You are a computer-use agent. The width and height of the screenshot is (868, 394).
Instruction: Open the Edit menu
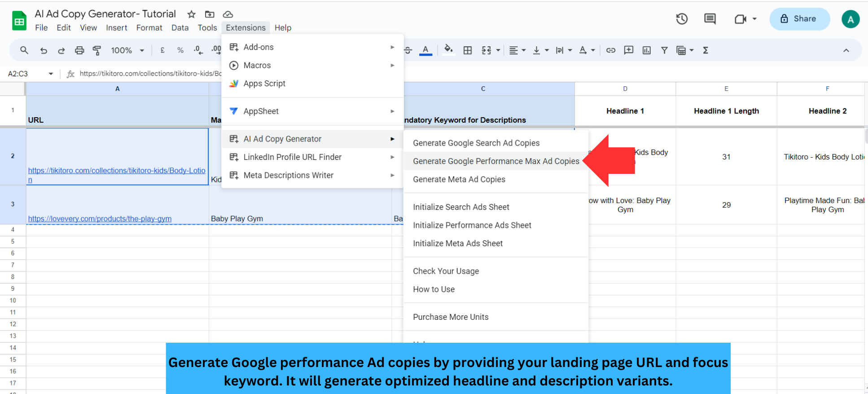pyautogui.click(x=64, y=28)
